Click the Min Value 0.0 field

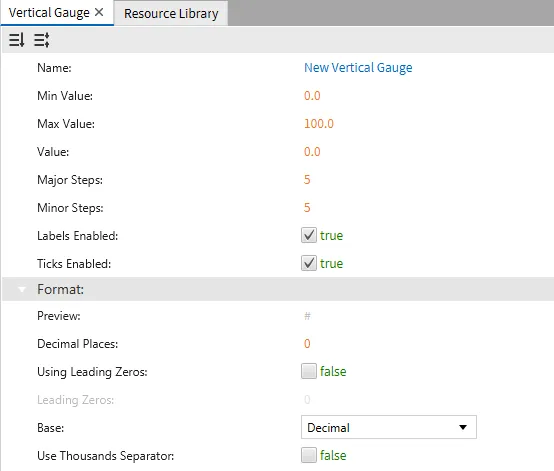pos(312,96)
